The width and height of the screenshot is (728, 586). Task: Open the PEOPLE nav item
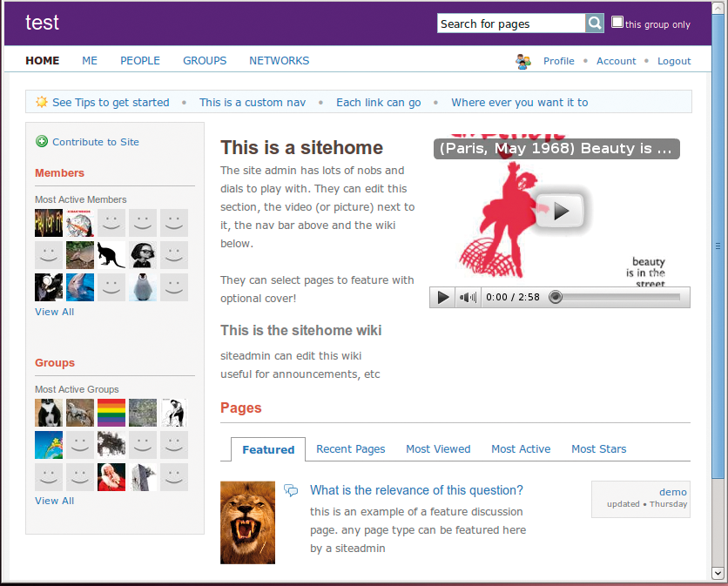tap(140, 61)
